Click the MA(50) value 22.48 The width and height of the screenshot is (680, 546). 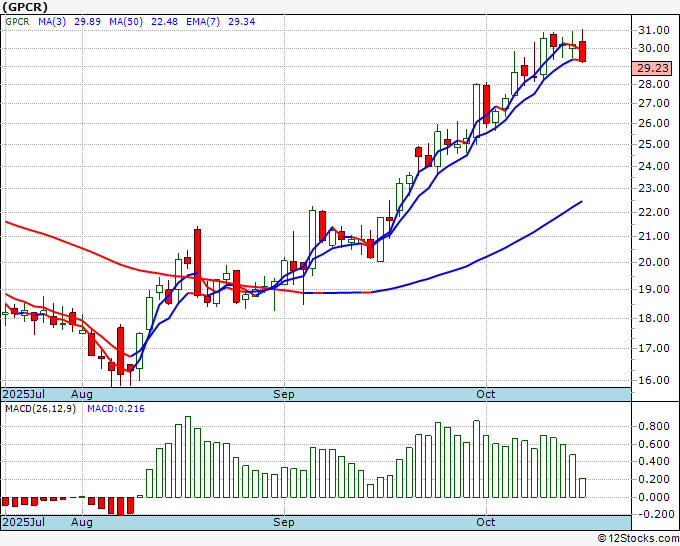[x=164, y=22]
